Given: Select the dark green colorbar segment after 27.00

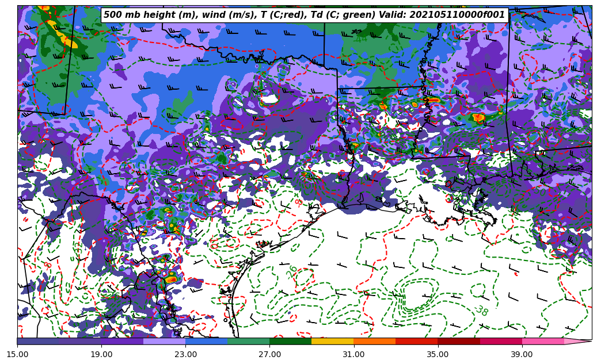Looking at the screenshot, I should 291,341.
